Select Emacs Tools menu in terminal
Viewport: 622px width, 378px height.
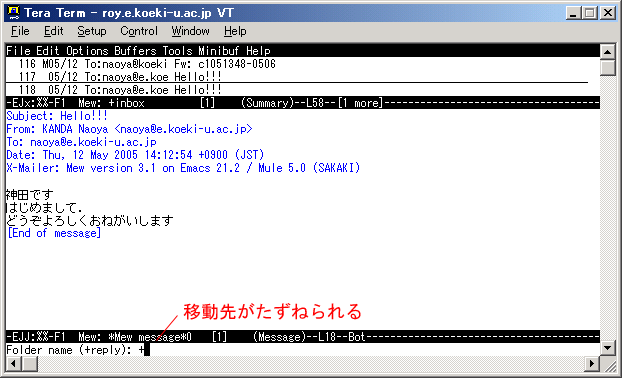[x=177, y=51]
